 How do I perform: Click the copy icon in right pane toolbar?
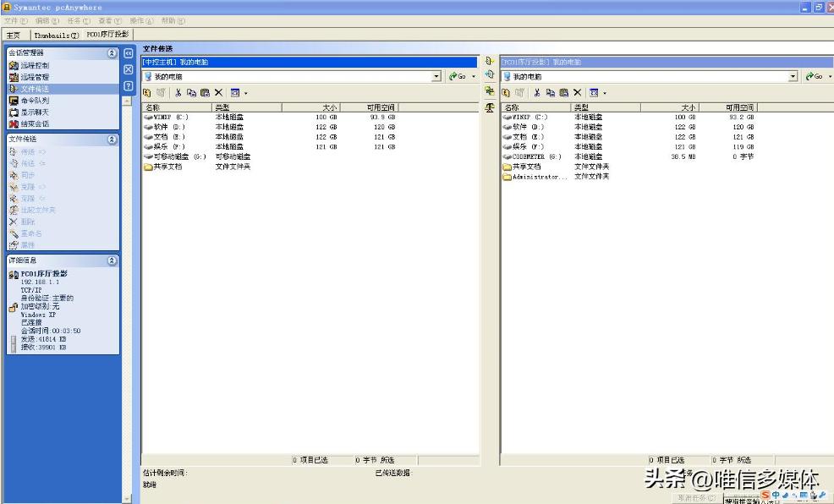tap(551, 93)
